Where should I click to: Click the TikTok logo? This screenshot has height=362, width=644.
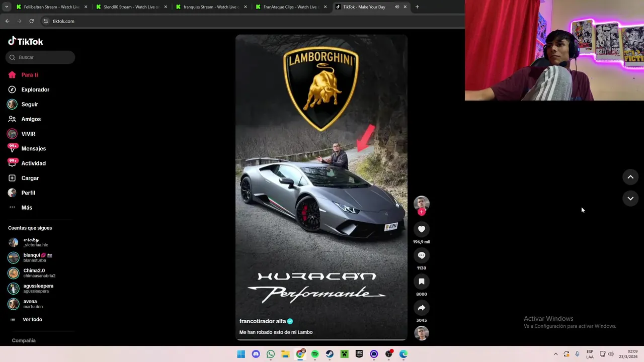[26, 41]
